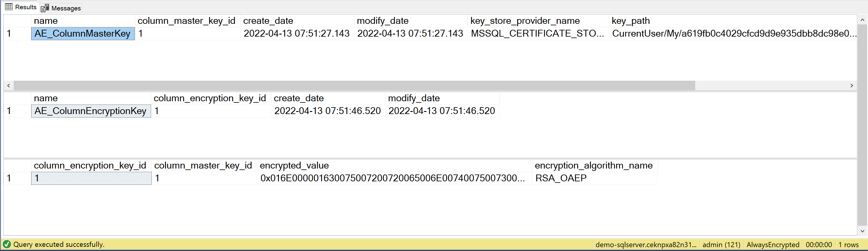Screen dimensions: 868x251
Task: Click the AlwaysEncrypted database name in status bar
Action: tap(773, 244)
